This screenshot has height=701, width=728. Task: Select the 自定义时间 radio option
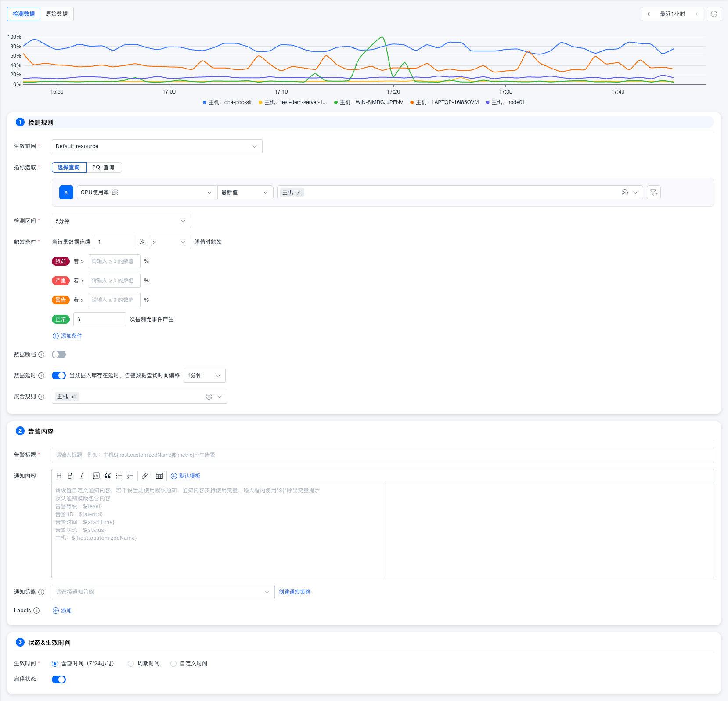[x=173, y=664]
